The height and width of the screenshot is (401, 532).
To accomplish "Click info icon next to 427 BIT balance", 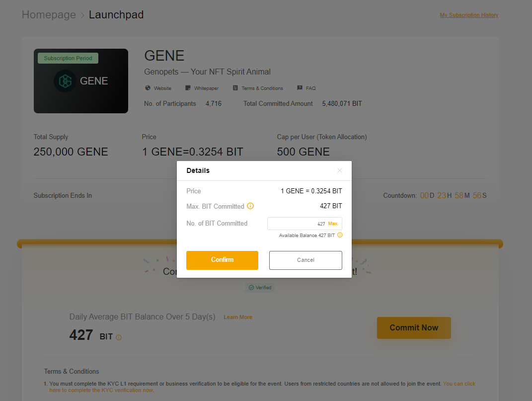I will [x=118, y=337].
